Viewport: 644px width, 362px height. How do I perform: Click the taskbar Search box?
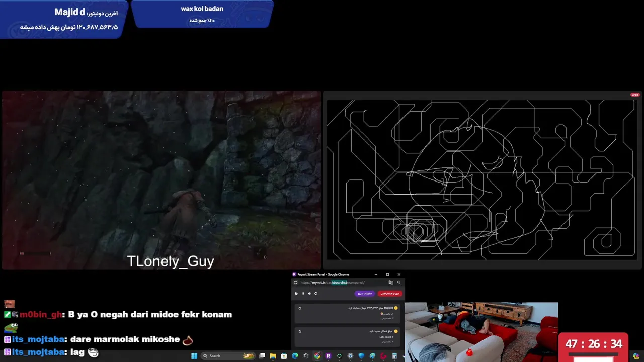[228, 356]
